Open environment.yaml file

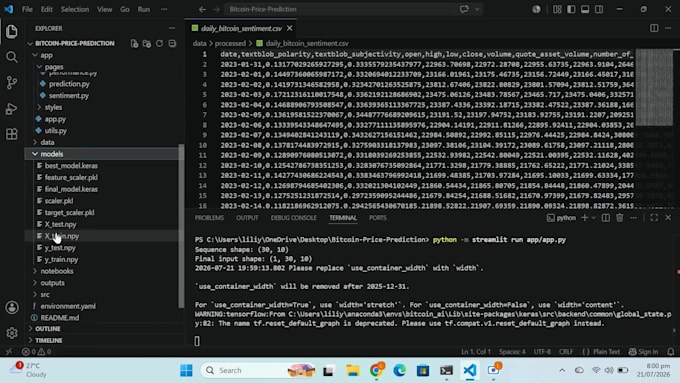tap(68, 306)
